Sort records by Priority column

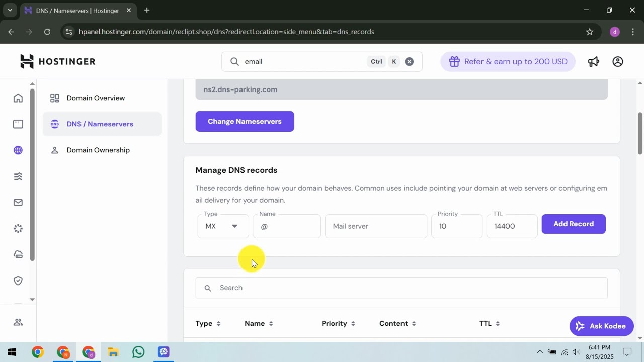coord(338,323)
